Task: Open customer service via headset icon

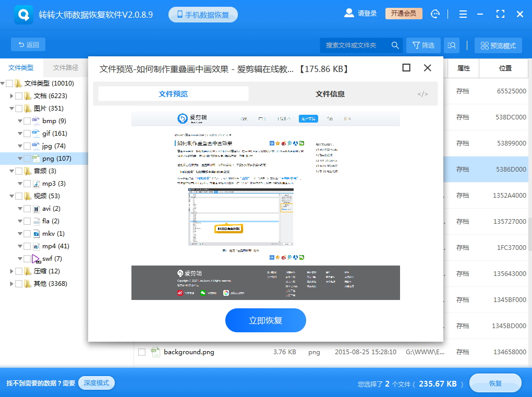Action: click(436, 14)
